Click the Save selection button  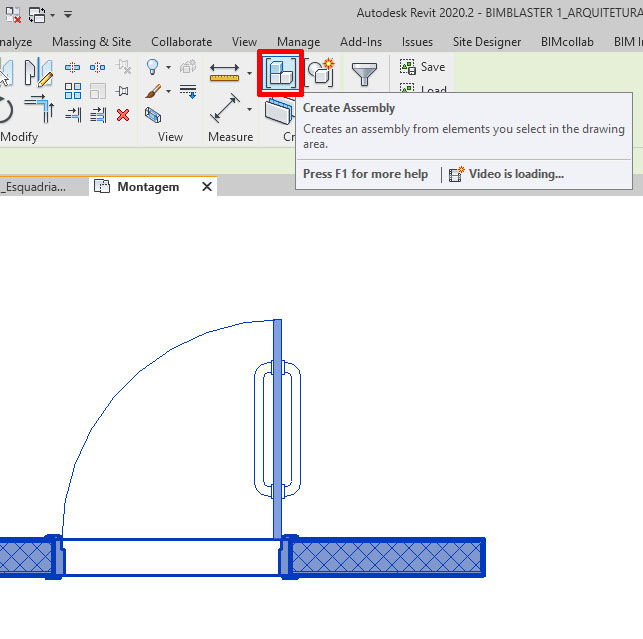(x=423, y=66)
